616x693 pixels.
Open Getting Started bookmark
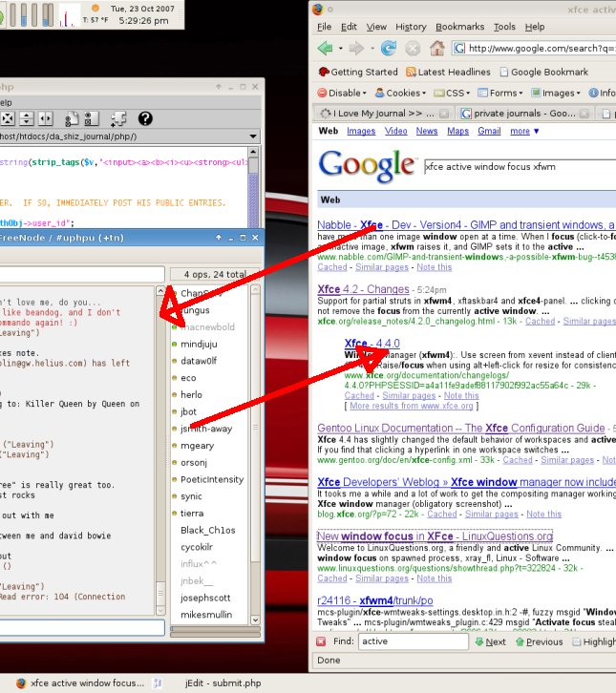pos(358,72)
